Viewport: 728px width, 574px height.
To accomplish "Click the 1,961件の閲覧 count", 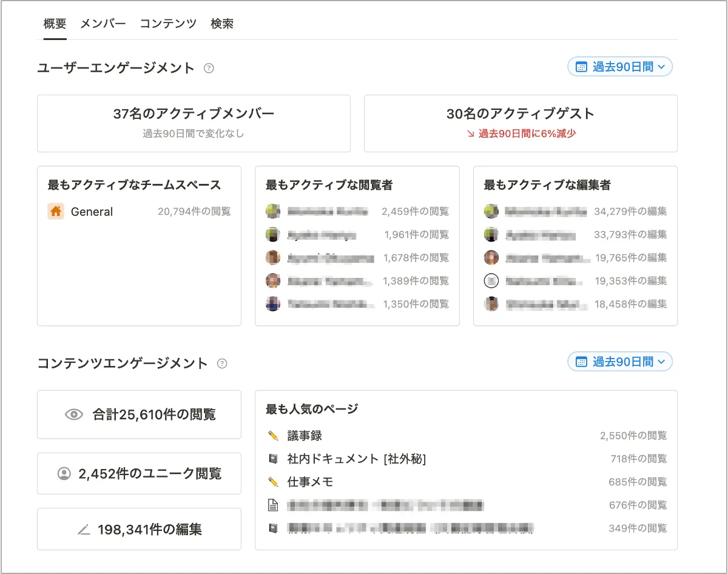I will point(417,235).
